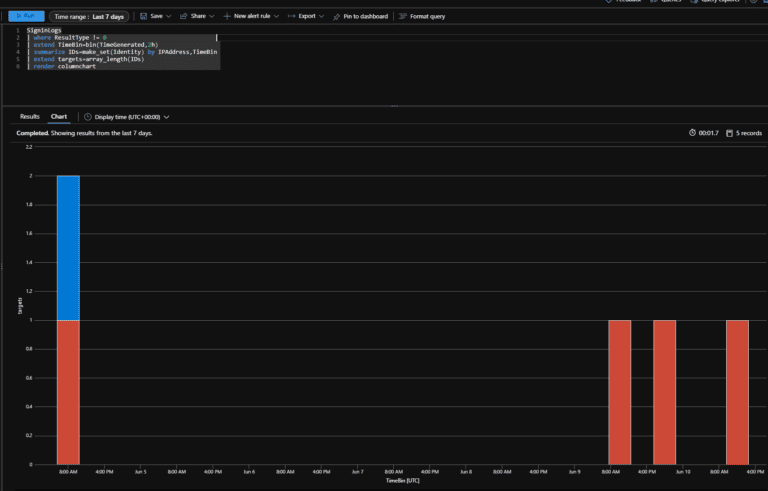Click the Jun 6 x-axis label
Image resolution: width=768 pixels, height=491 pixels.
[249, 472]
